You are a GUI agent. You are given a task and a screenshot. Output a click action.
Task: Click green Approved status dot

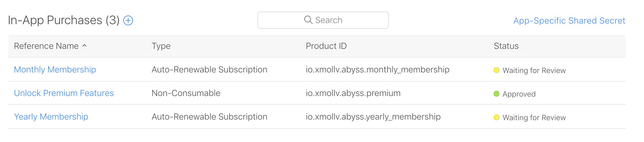(x=497, y=94)
